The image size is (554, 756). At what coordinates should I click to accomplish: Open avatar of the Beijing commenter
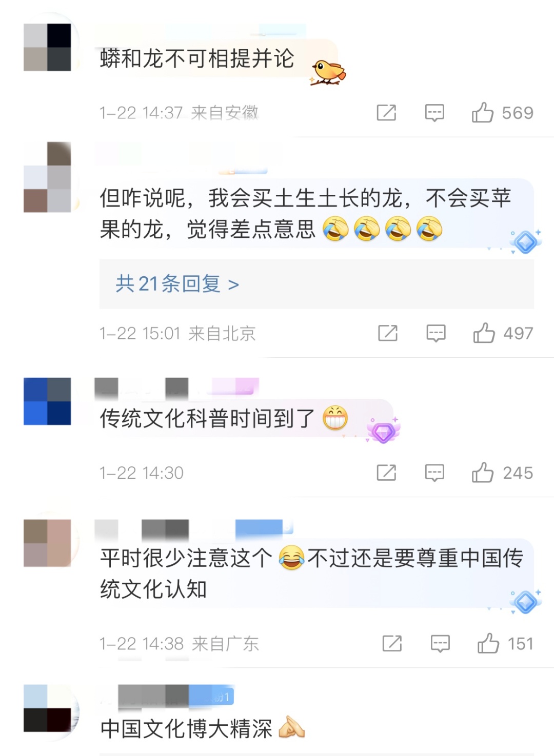[47, 177]
